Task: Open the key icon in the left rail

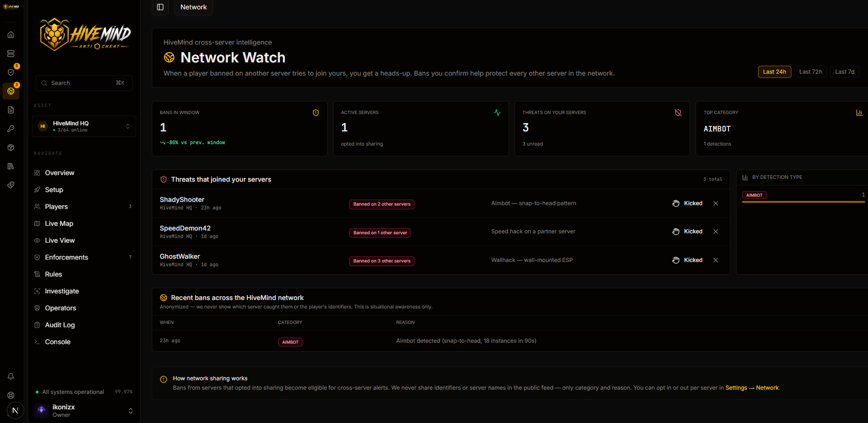Action: pyautogui.click(x=11, y=129)
